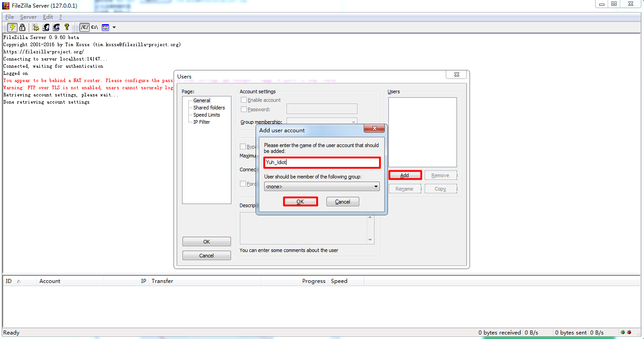Select Shared folders page in the tree
The width and height of the screenshot is (644, 339).
(x=209, y=108)
